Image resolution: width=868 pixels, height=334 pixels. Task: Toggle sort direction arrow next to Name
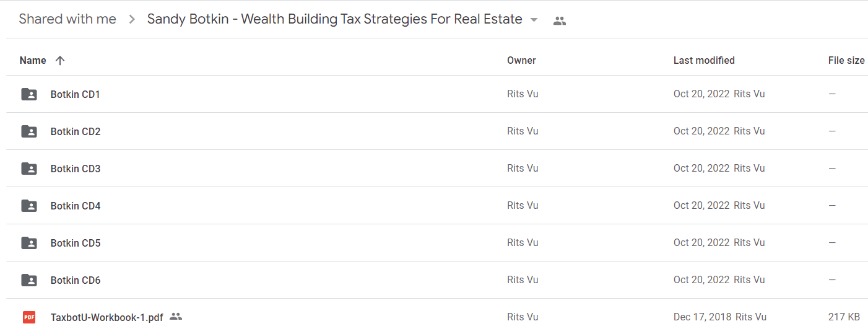[x=60, y=61]
